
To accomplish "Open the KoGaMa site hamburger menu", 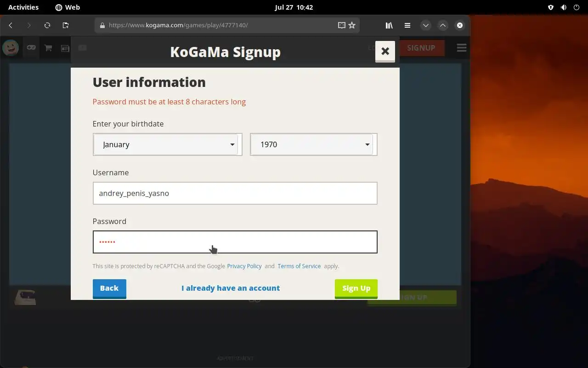I will pyautogui.click(x=462, y=48).
